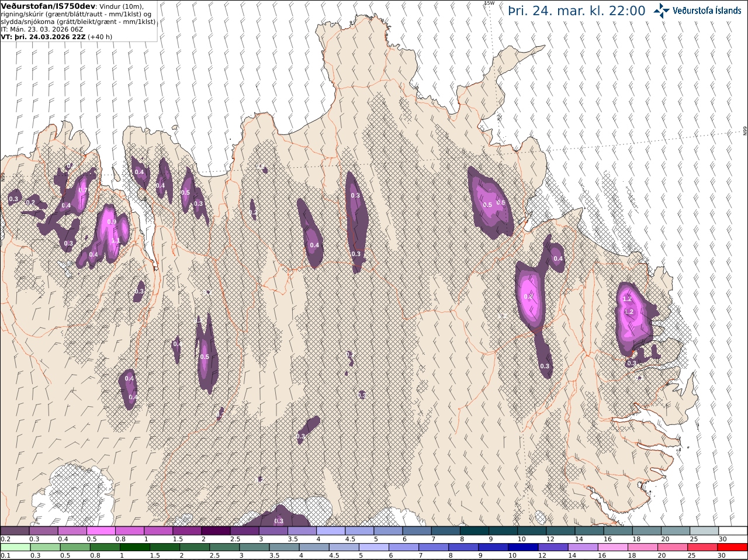Click the 0.7 snowfall value in the northwest
The height and width of the screenshot is (560, 748).
point(83,191)
